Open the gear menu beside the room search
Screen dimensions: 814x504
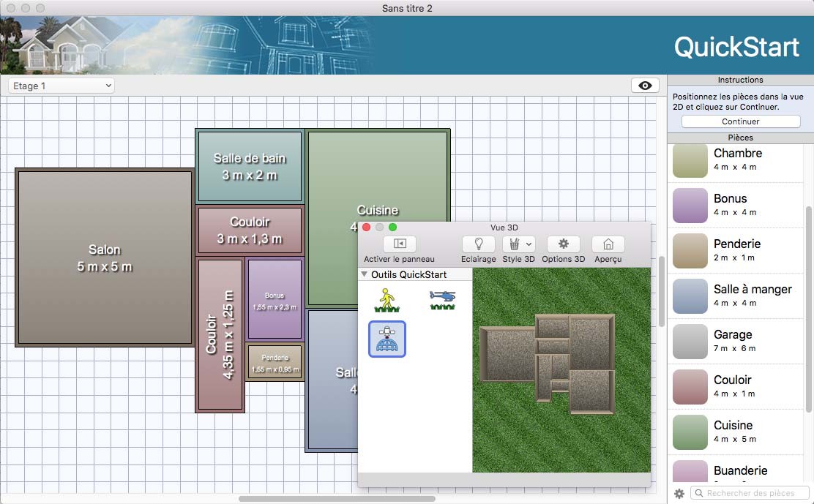[679, 494]
